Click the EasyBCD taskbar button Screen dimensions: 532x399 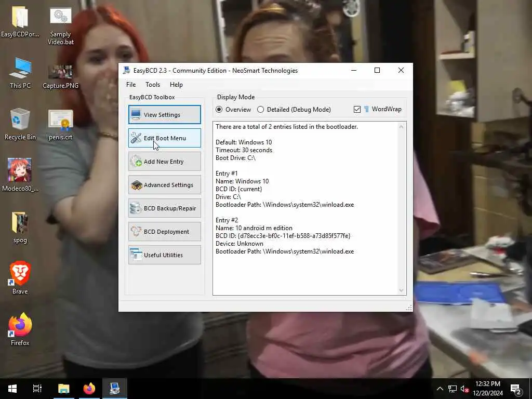tap(115, 389)
